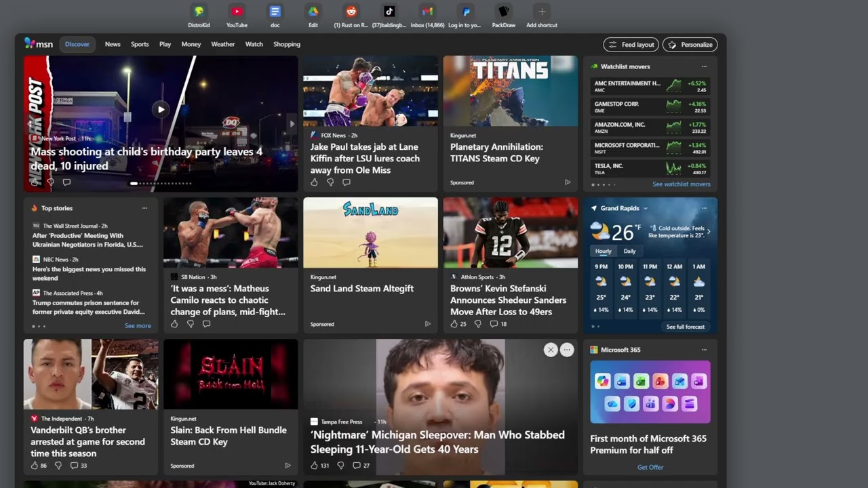The height and width of the screenshot is (488, 868).
Task: Open ad info on Planetary Annihilation card
Action: [568, 182]
